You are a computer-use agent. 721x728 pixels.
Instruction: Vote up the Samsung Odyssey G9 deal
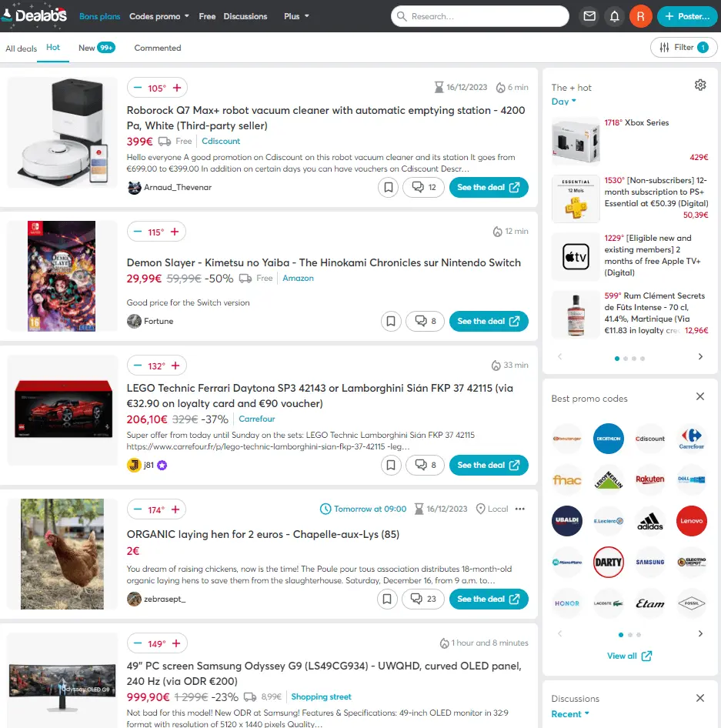[x=176, y=643]
